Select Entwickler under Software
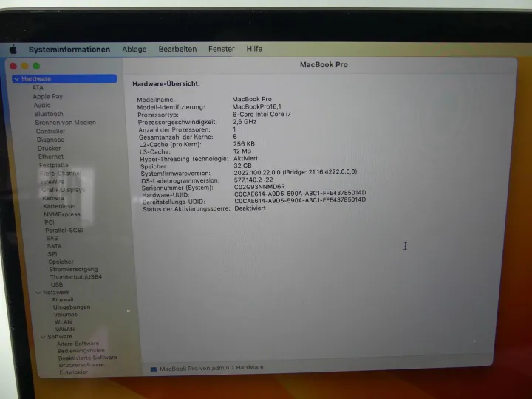The height and width of the screenshot is (399, 532). 73,372
